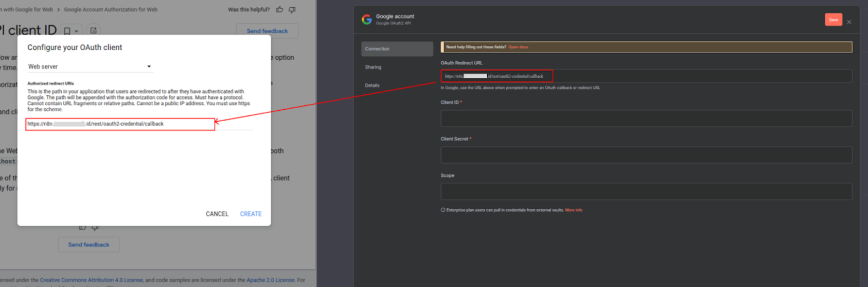Screen dimensions: 868x287
Task: Click the info icon beside Enterprise plan note
Action: [443, 210]
